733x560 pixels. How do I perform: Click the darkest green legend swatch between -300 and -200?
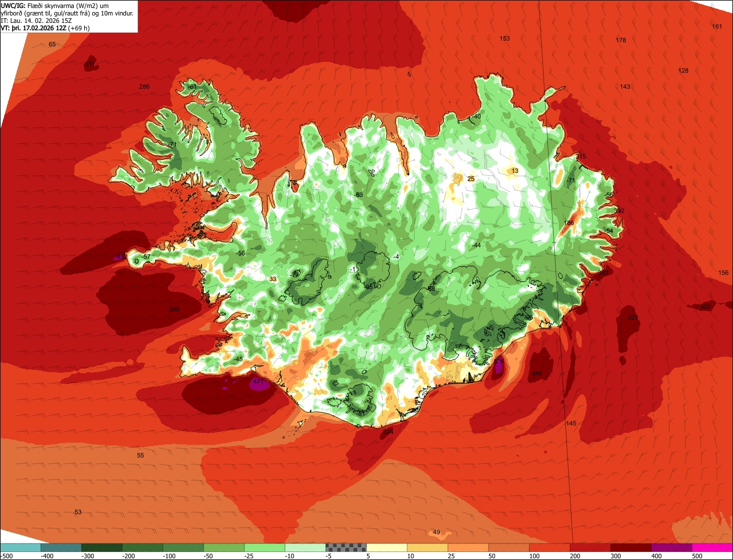[x=102, y=547]
